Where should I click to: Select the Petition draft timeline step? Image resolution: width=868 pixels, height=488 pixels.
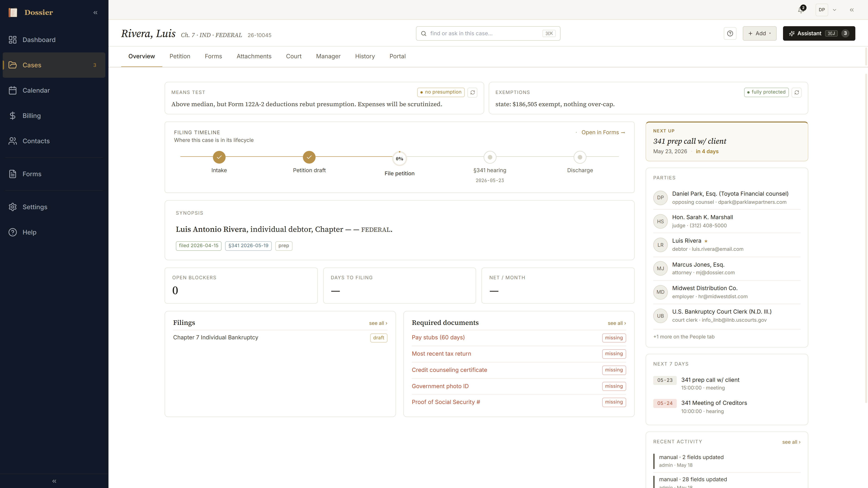click(x=309, y=157)
